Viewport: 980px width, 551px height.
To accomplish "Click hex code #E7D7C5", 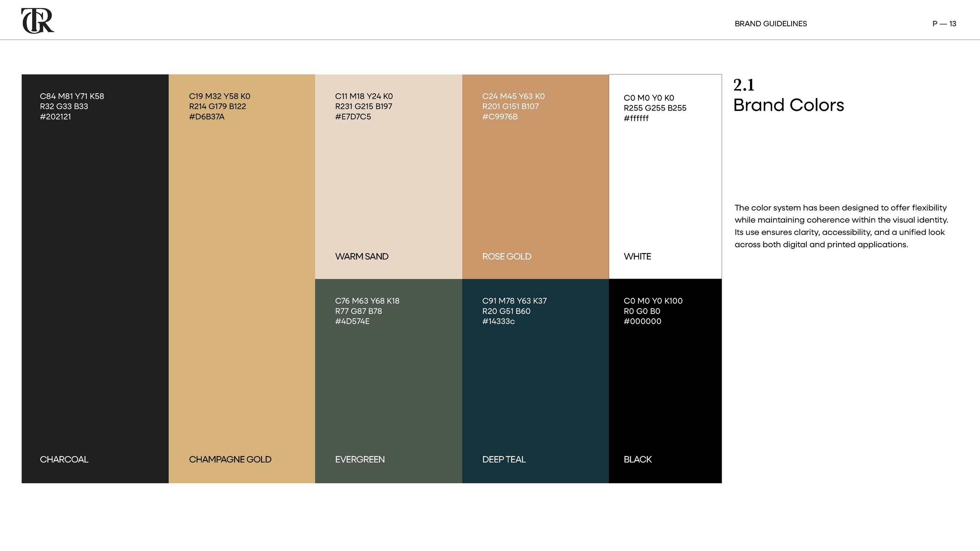I will point(353,117).
